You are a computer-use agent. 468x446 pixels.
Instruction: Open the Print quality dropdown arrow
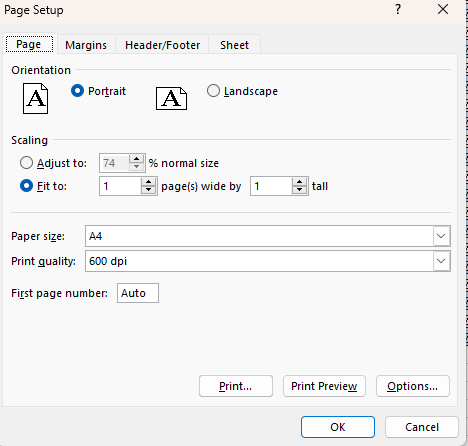click(441, 261)
